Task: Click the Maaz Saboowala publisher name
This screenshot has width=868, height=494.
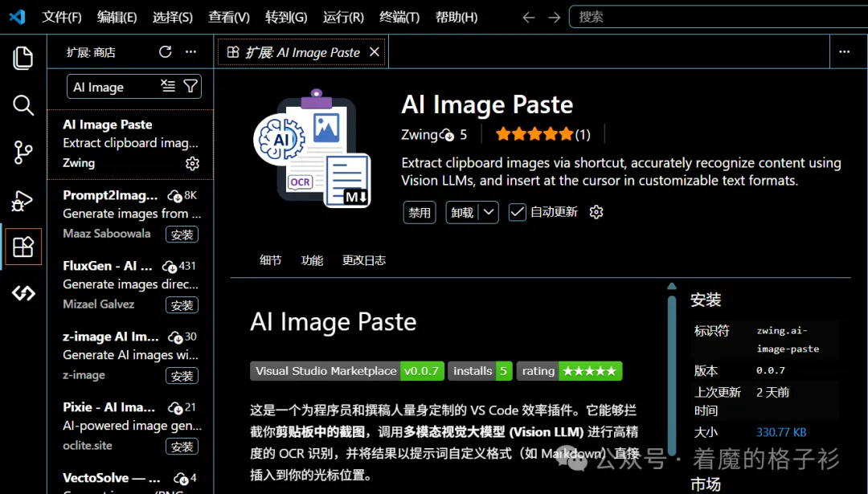Action: [107, 234]
